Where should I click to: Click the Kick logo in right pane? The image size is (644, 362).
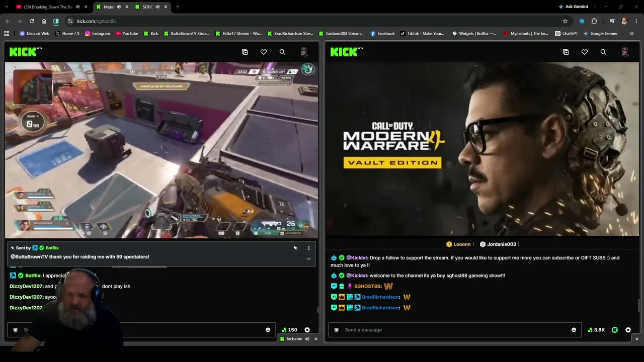point(346,52)
